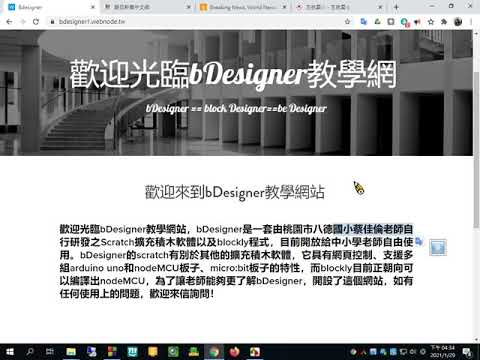Switch to the fourth browser tab
This screenshot has height=360, width=480.
338,7
